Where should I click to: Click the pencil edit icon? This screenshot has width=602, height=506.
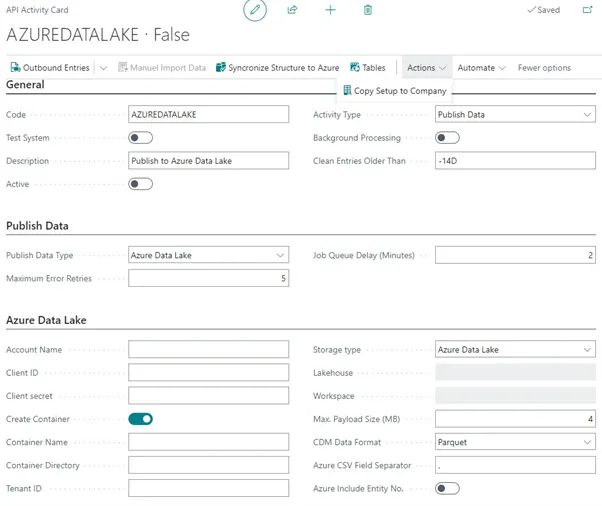pos(255,10)
